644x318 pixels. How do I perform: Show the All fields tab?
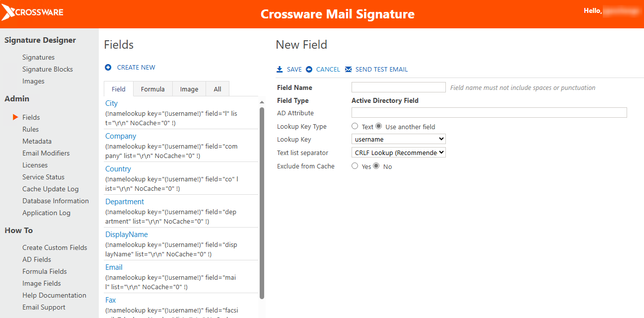[x=217, y=89]
